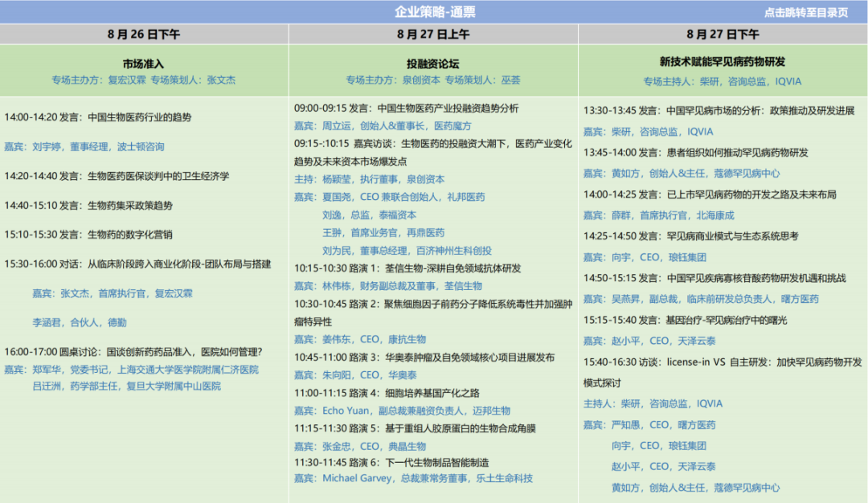
Task: Click 09:00-09:15 投融资趋势分析 talk
Action: (406, 108)
